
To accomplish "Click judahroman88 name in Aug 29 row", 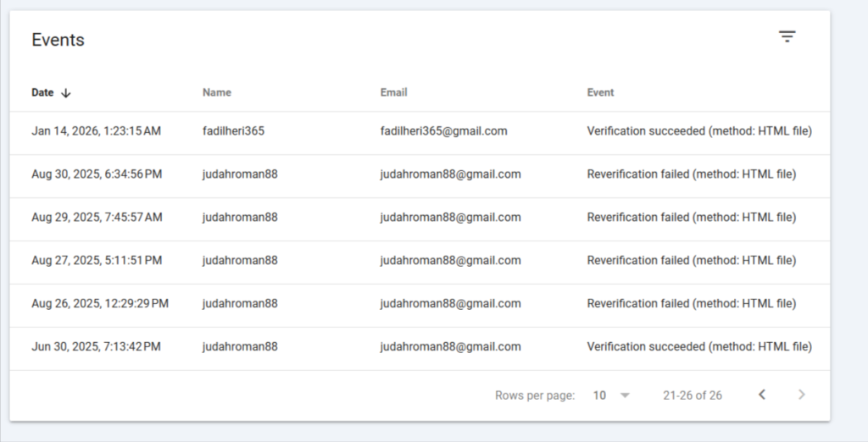I will coord(240,218).
